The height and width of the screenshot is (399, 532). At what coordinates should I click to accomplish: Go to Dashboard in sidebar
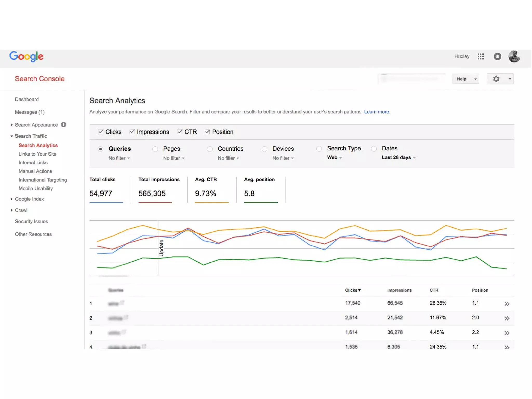click(27, 99)
